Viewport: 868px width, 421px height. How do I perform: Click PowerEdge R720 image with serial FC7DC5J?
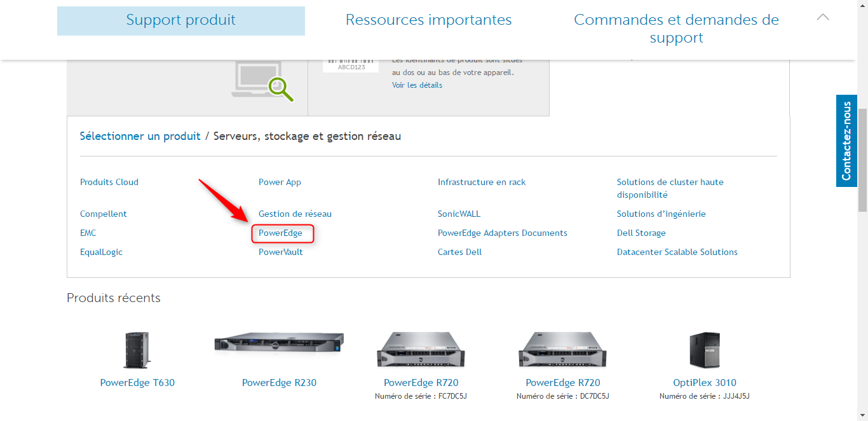point(421,350)
